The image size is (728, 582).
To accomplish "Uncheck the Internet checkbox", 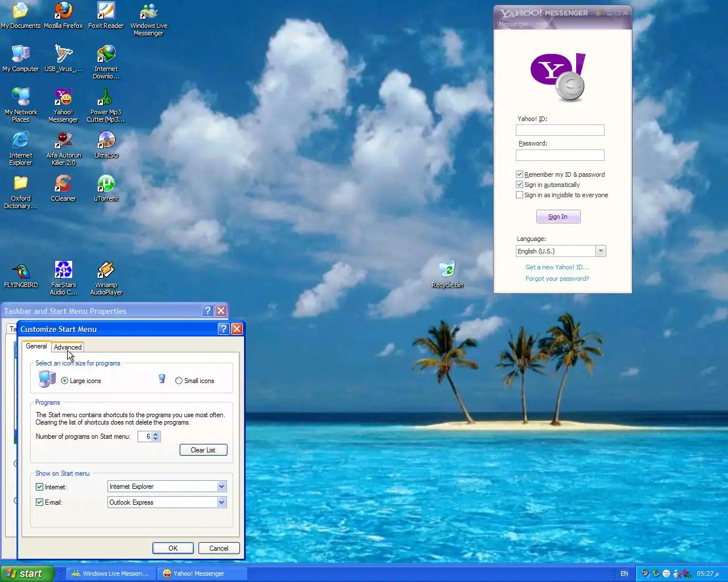I will 39,487.
